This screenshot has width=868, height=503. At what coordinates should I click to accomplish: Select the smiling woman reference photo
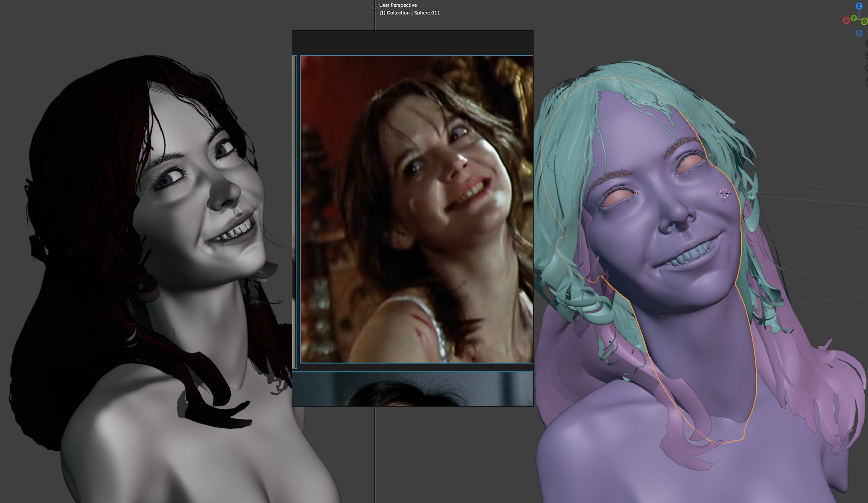(416, 209)
